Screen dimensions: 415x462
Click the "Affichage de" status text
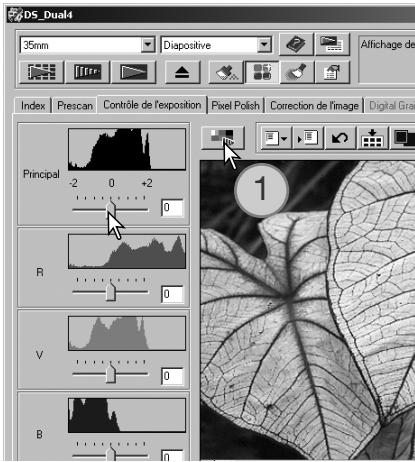(x=387, y=44)
